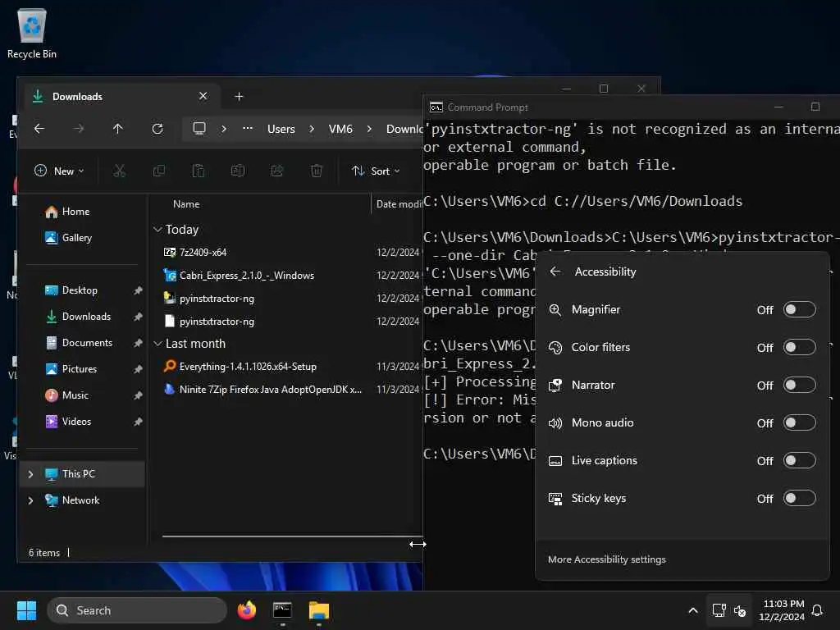Open More Accessibility settings link
Screen dimensions: 840x630
pos(606,559)
